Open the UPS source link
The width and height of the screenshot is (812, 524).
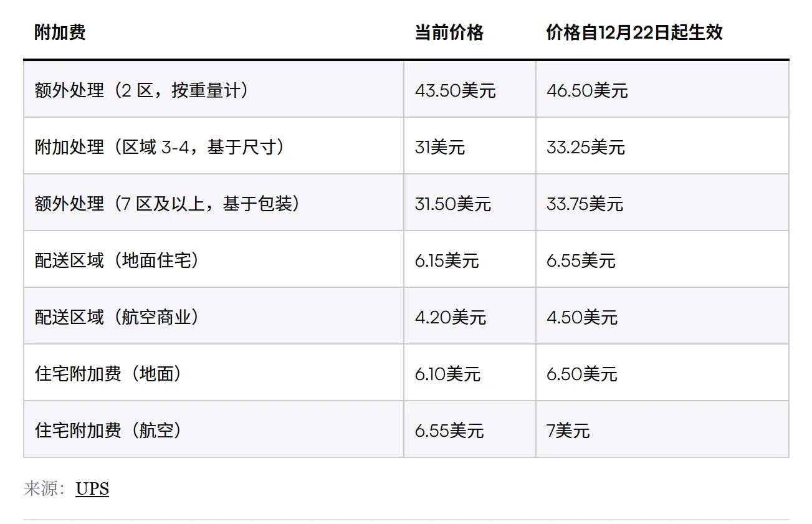point(92,489)
